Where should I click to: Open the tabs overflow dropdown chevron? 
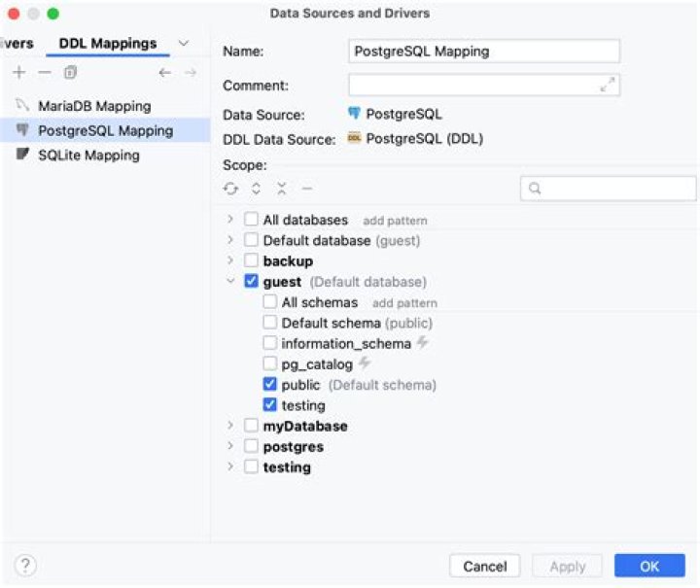[184, 44]
